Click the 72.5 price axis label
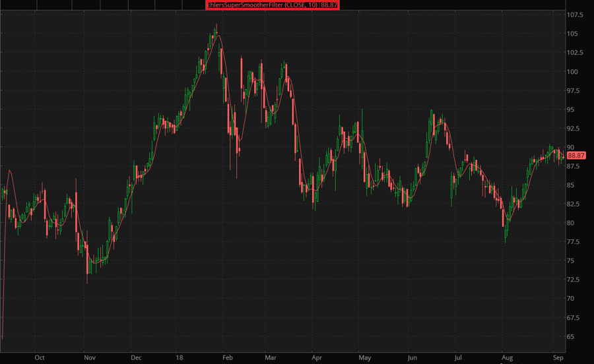Viewport: 594px width, 364px height. pyautogui.click(x=575, y=280)
